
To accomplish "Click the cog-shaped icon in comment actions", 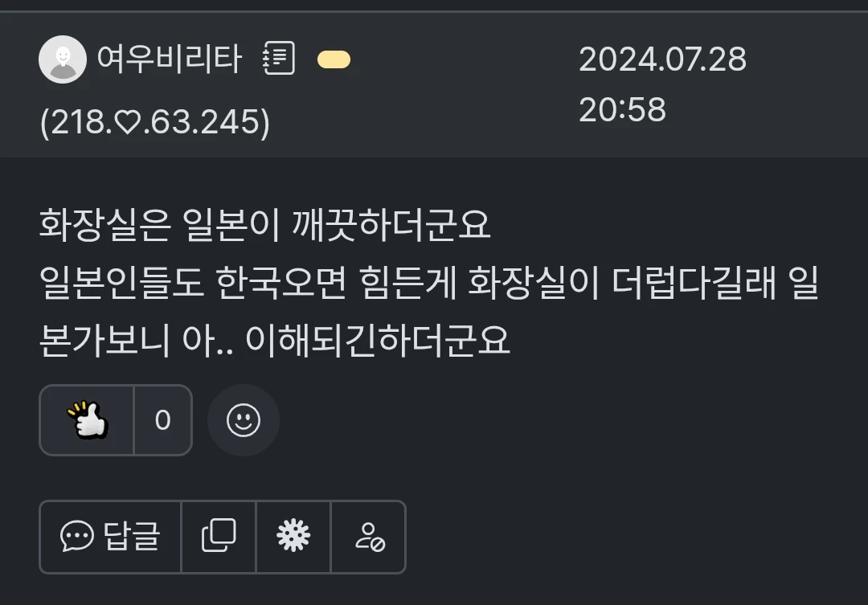I will point(293,537).
